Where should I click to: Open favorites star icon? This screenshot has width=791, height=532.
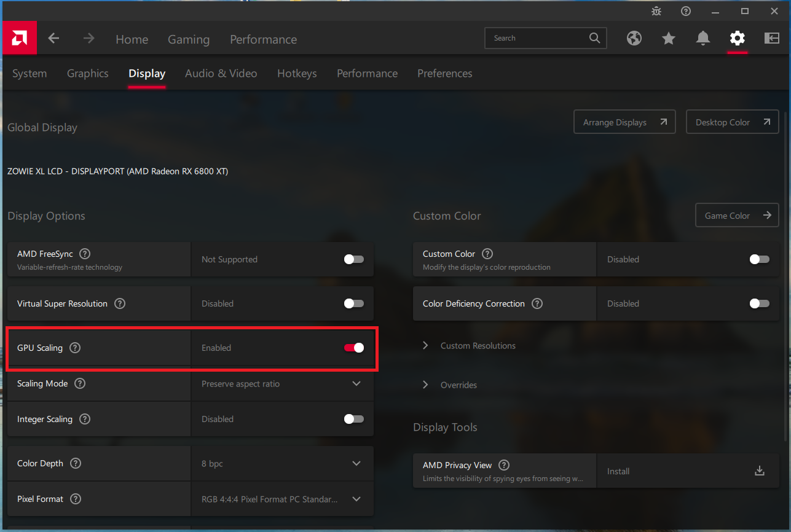point(669,39)
